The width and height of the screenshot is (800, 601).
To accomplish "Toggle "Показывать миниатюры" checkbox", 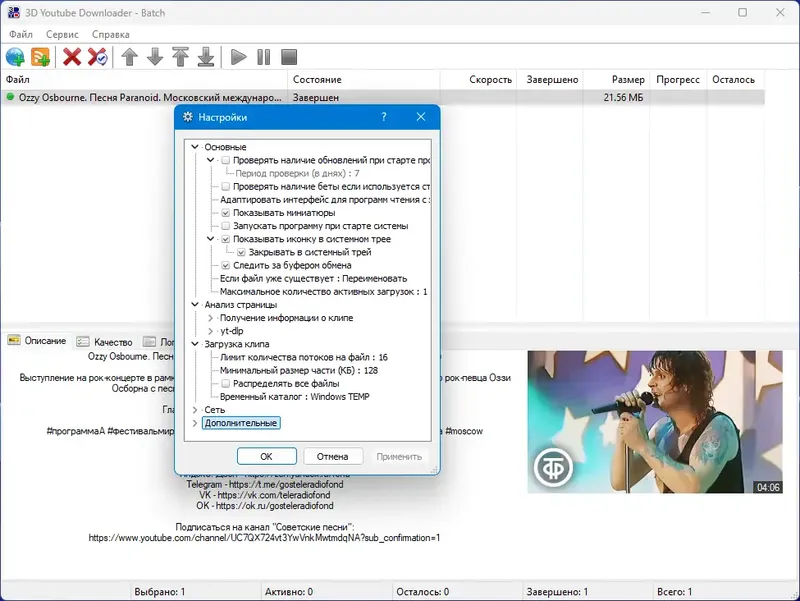I will (226, 213).
